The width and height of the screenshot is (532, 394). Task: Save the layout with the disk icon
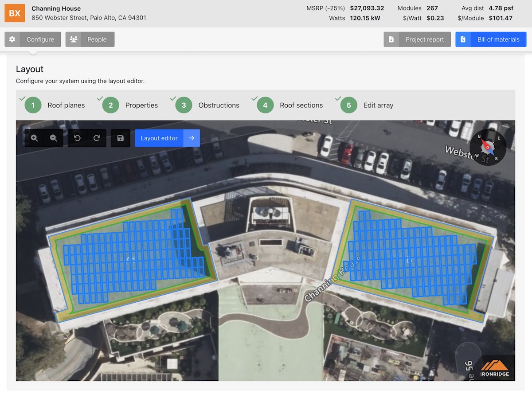(x=120, y=138)
